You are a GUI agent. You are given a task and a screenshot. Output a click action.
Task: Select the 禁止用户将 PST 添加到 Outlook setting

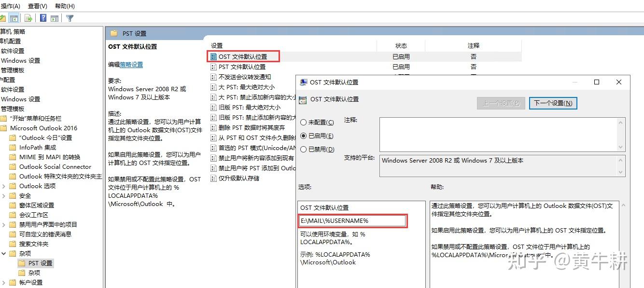[x=257, y=168]
